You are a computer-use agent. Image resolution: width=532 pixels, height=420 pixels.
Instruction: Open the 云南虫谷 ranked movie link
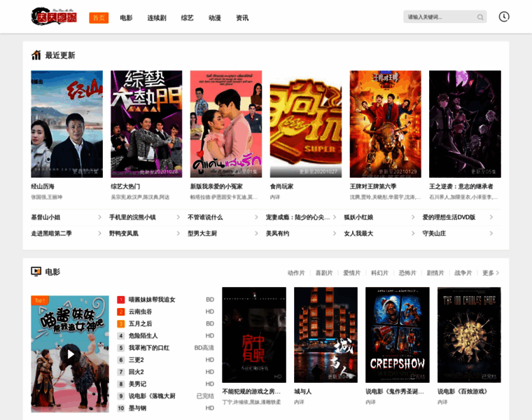click(140, 311)
